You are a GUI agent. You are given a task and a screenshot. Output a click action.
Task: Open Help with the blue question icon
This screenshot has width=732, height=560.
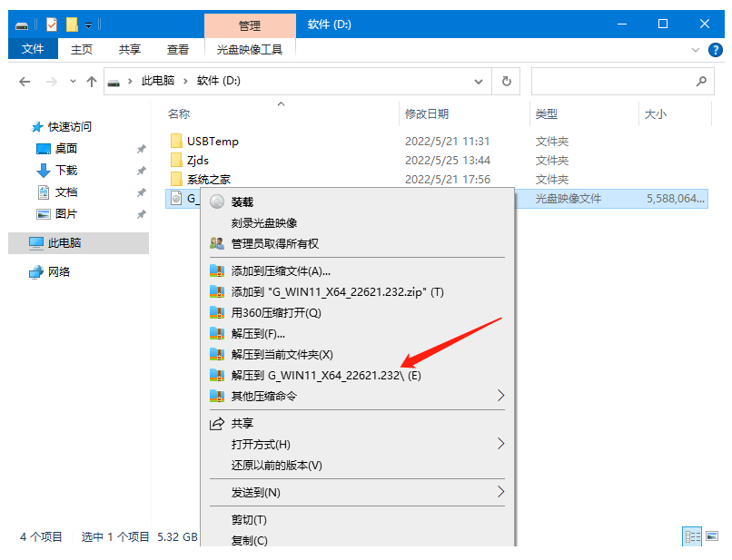[715, 50]
